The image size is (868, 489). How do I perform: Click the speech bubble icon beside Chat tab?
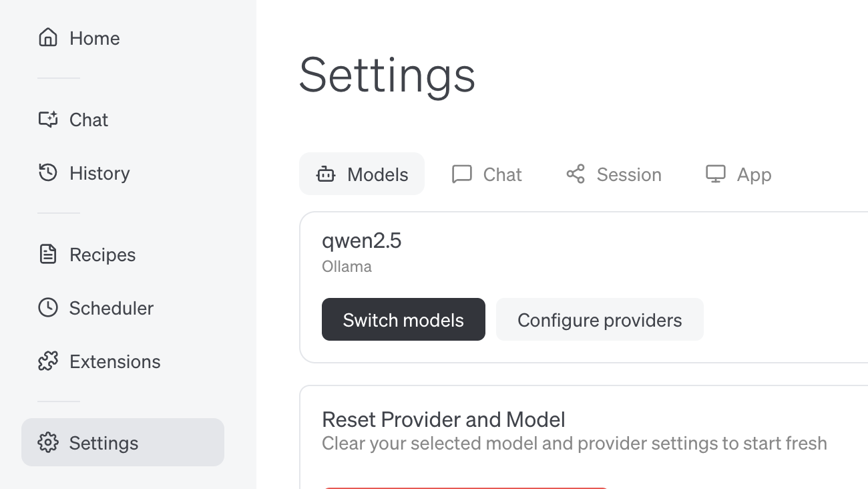click(x=461, y=174)
